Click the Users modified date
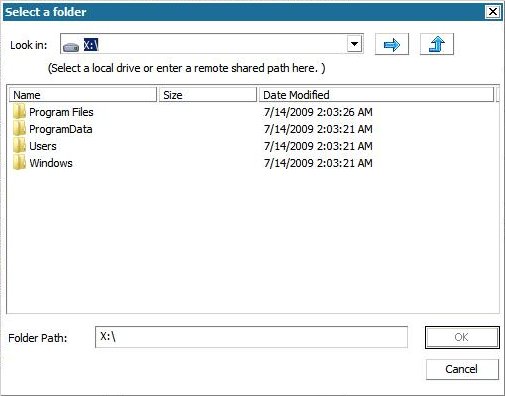 coord(318,146)
